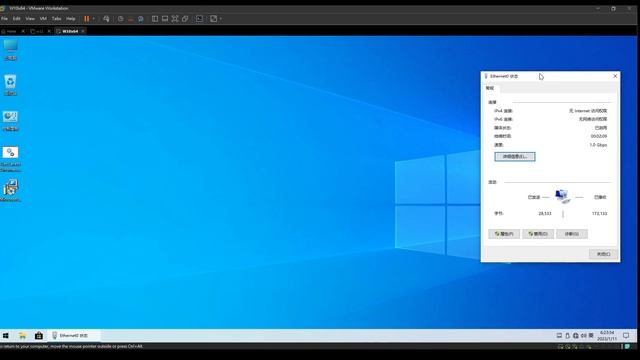The width and height of the screenshot is (640, 360).
Task: Close the Home tab
Action: coord(23,31)
